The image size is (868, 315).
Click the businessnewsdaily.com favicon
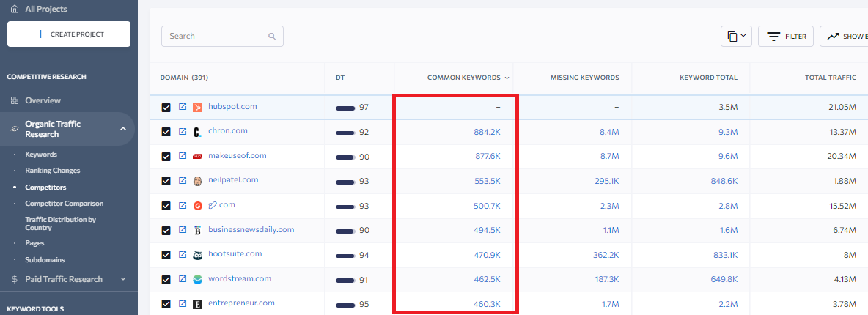[198, 230]
